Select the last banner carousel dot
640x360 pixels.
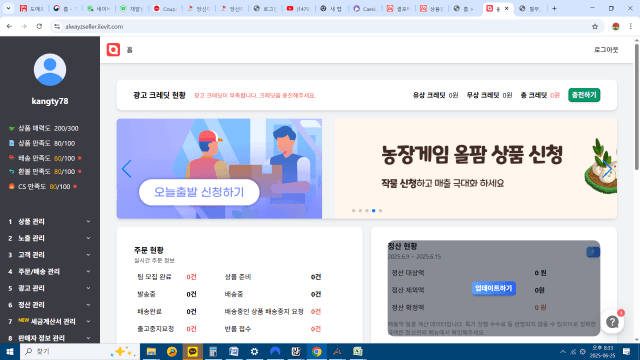[x=380, y=211]
